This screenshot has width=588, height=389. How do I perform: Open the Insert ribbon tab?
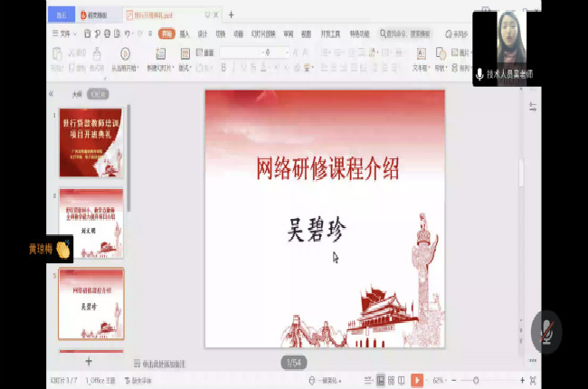tap(185, 33)
